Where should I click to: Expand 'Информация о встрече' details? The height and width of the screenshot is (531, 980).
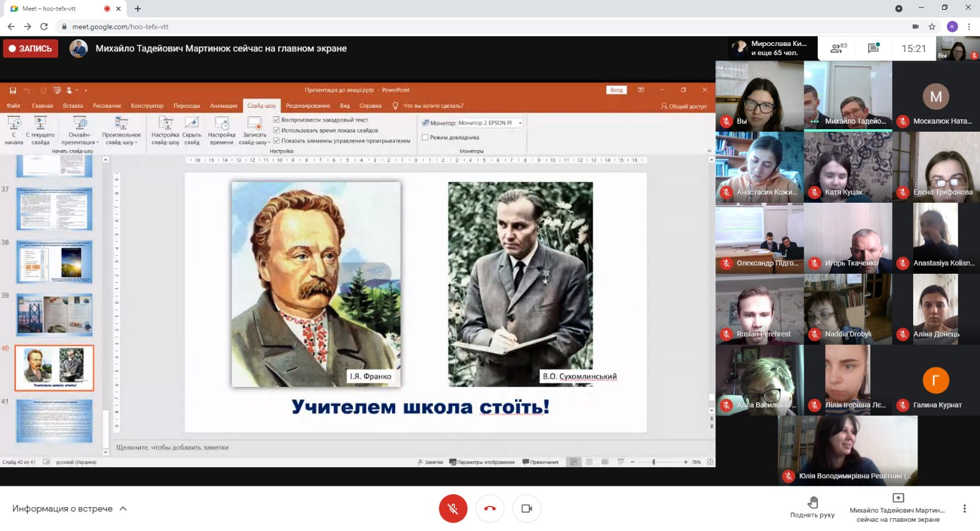[69, 508]
